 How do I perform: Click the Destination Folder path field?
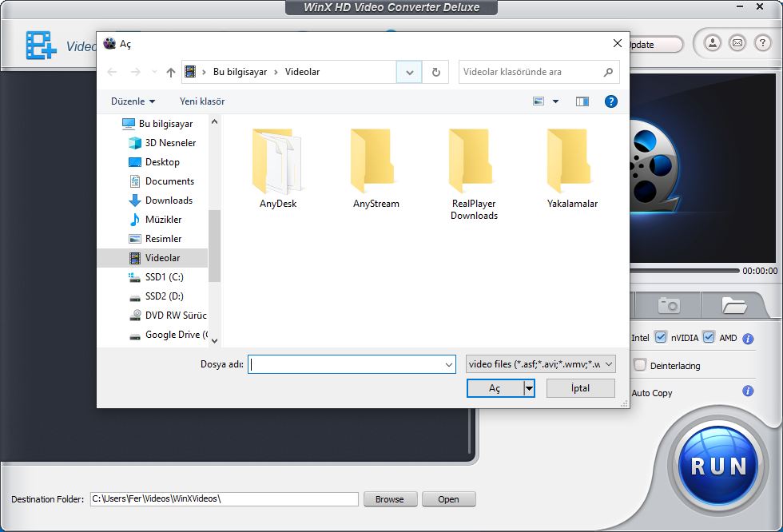tap(225, 498)
